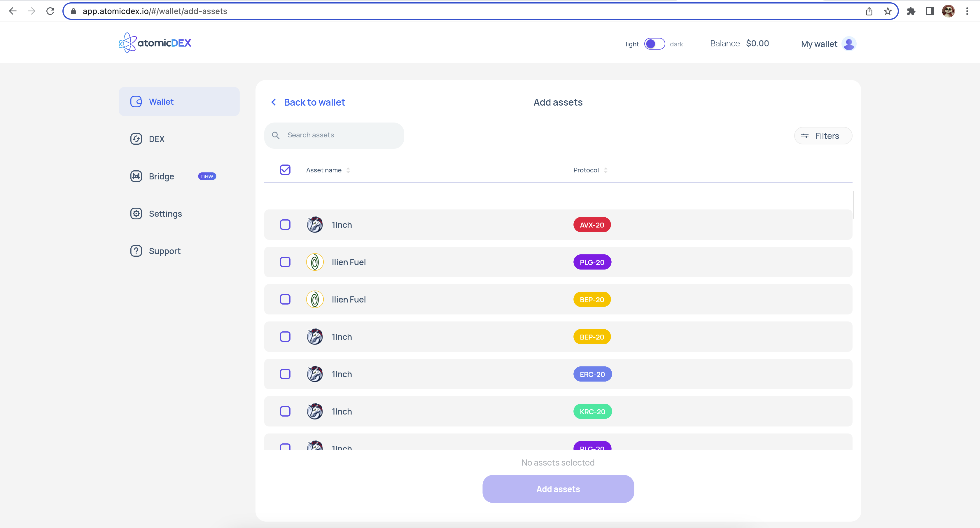Click the Add assets button

[558, 488]
